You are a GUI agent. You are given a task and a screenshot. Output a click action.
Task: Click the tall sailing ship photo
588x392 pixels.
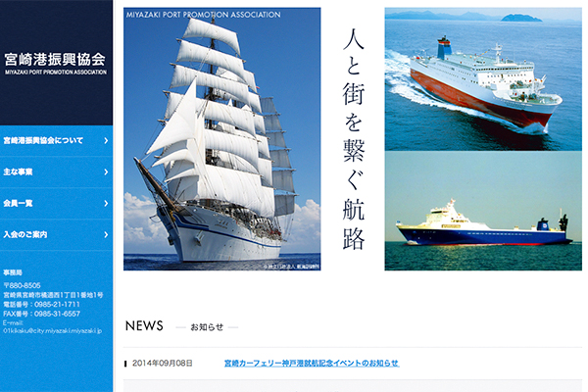coord(222,139)
